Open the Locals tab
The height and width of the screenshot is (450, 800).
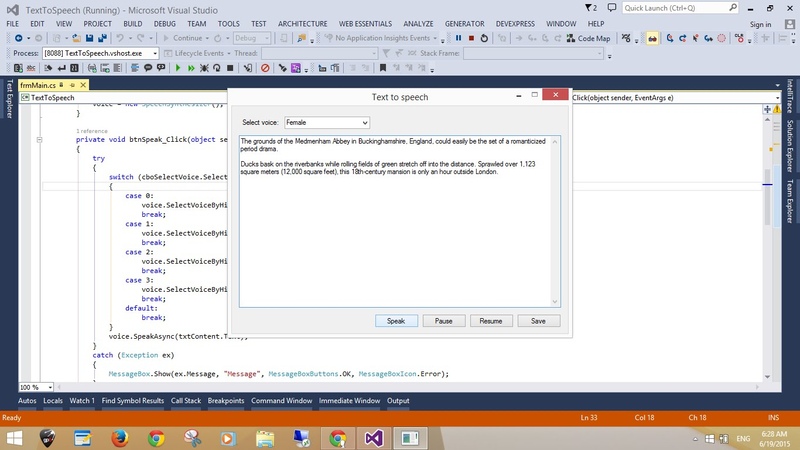click(53, 401)
